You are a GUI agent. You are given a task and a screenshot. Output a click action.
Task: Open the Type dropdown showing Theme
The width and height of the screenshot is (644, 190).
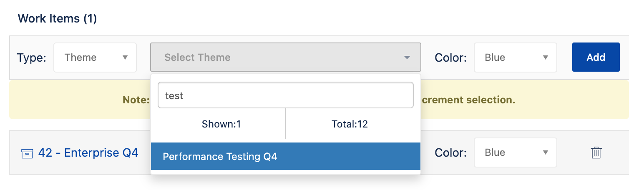[95, 57]
